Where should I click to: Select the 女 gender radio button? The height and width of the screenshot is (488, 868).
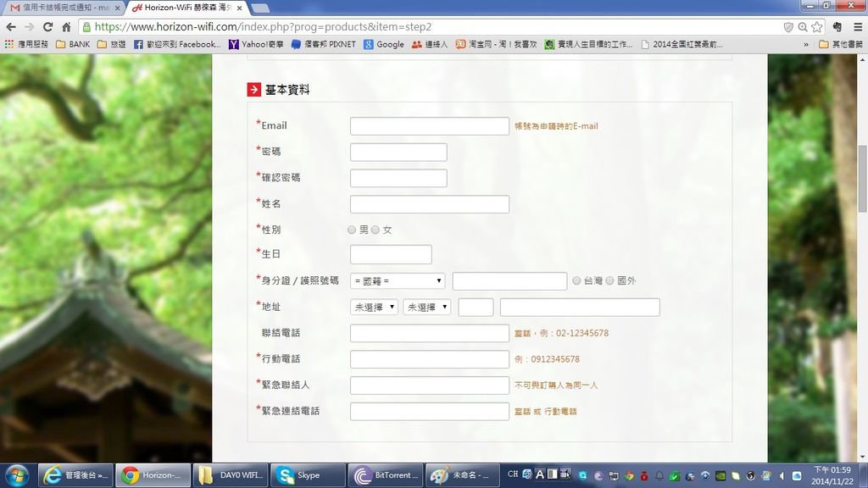376,230
